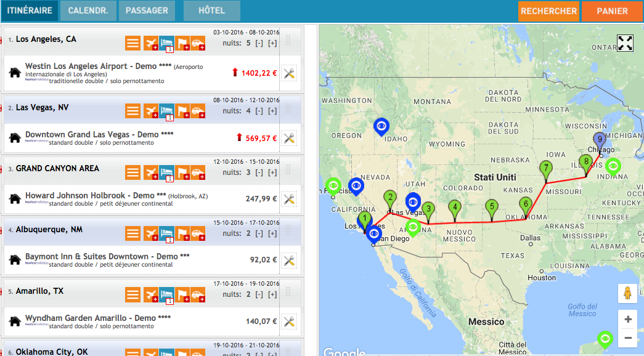The height and width of the screenshot is (356, 644).
Task: Decrease nights for Grand Canyon Area
Action: 259,172
